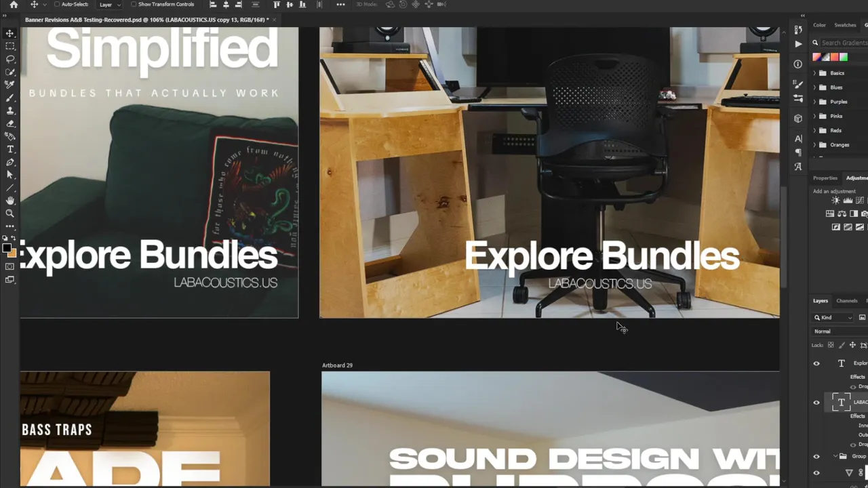Viewport: 868px width, 488px height.
Task: Switch to the Properties tab
Action: (825, 178)
